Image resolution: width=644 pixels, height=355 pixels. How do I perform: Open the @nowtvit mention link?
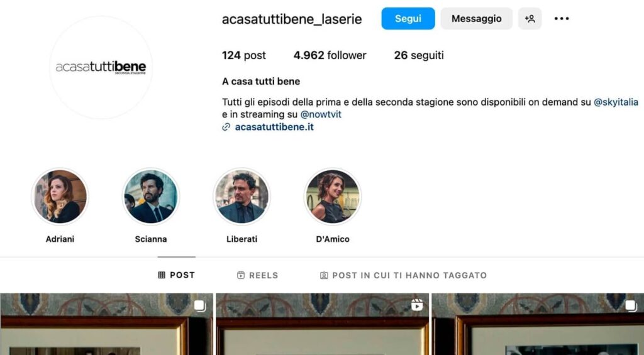321,114
